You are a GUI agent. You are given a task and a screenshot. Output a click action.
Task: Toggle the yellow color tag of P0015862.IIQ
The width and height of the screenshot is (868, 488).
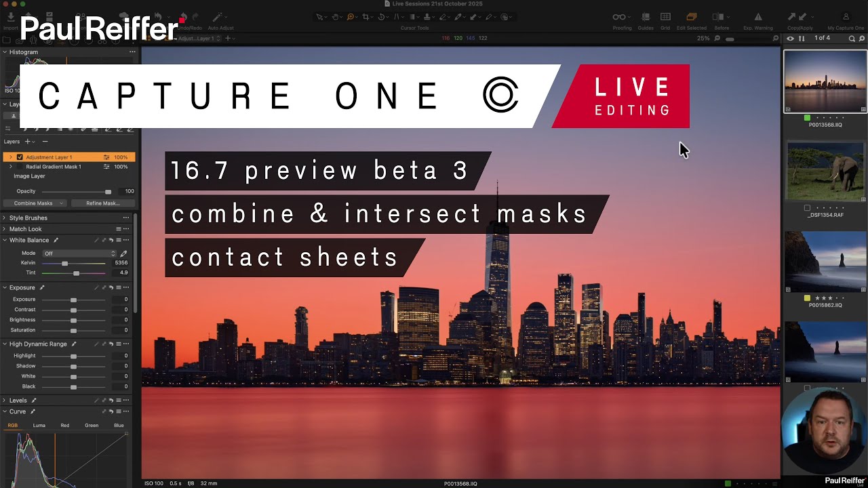coord(807,298)
